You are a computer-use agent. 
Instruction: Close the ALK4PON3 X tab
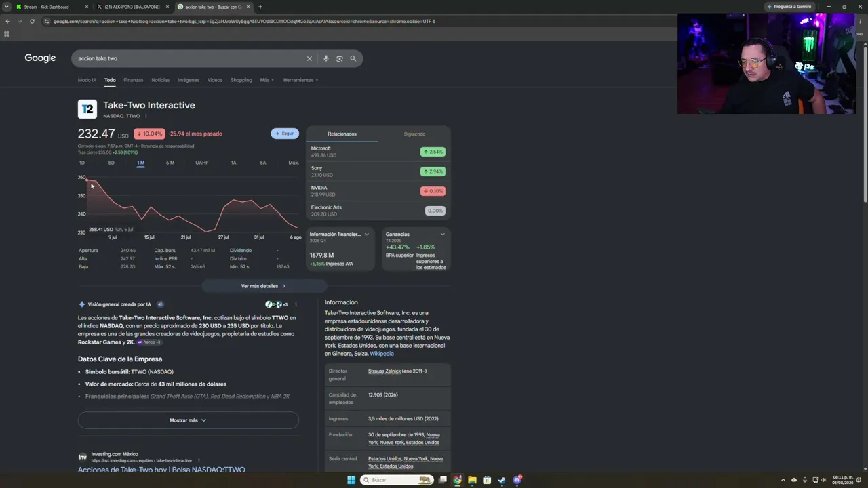tap(167, 7)
